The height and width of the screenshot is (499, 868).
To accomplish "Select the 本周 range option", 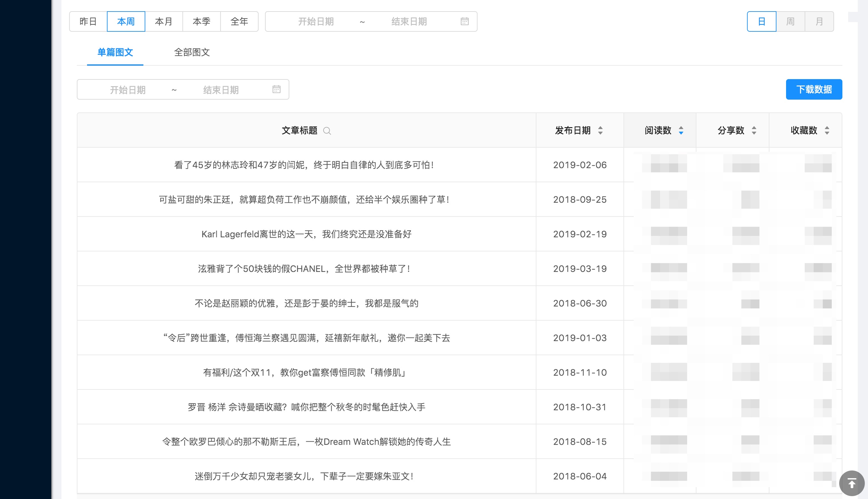I will click(126, 21).
